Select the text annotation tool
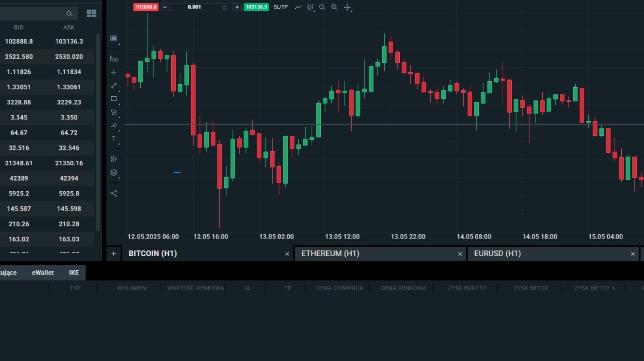 114,138
